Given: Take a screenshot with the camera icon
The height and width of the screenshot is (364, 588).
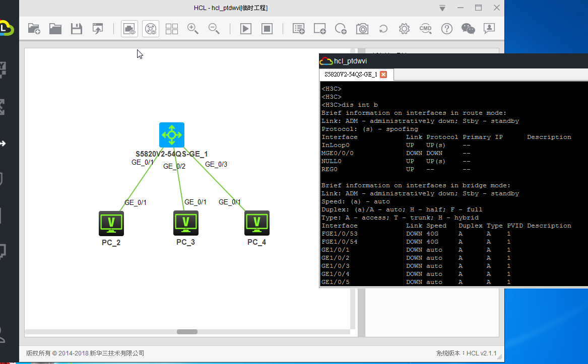Looking at the screenshot, I should pos(362,29).
